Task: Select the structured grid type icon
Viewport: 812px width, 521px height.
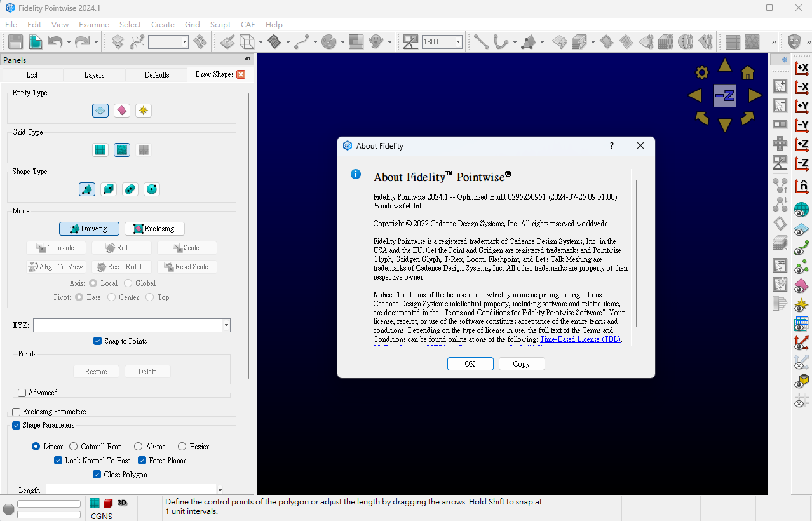Action: 100,150
